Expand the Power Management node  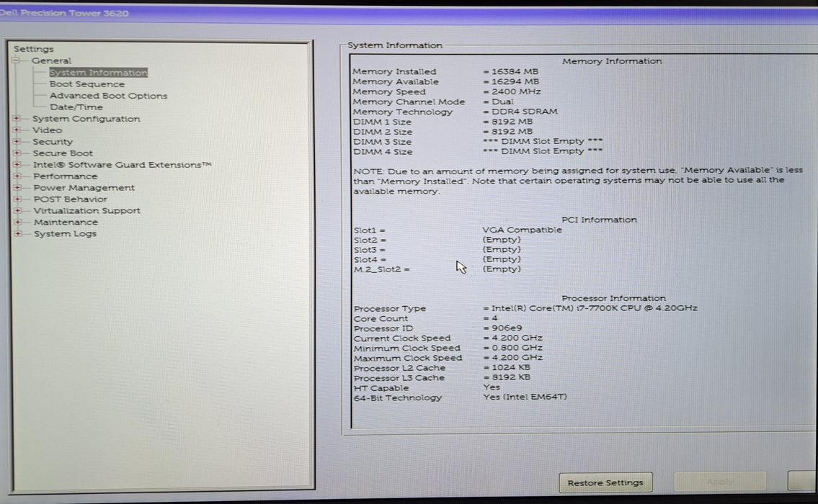(x=18, y=188)
